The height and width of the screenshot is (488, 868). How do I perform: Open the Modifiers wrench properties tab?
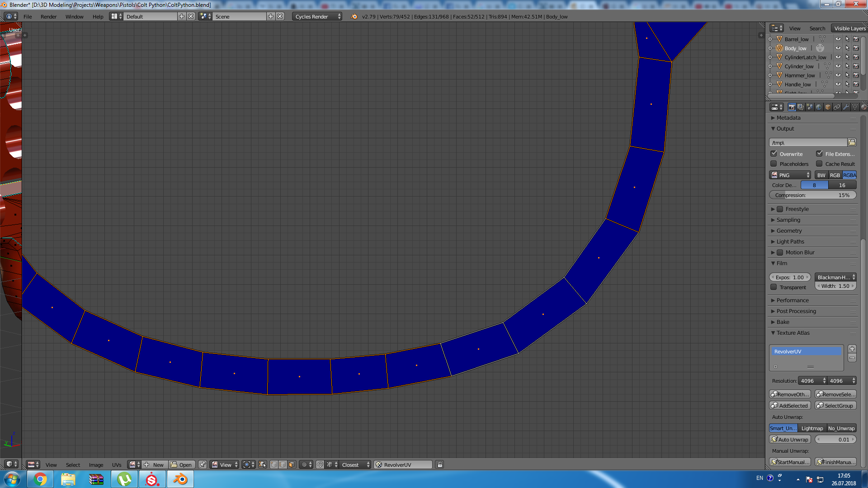846,107
